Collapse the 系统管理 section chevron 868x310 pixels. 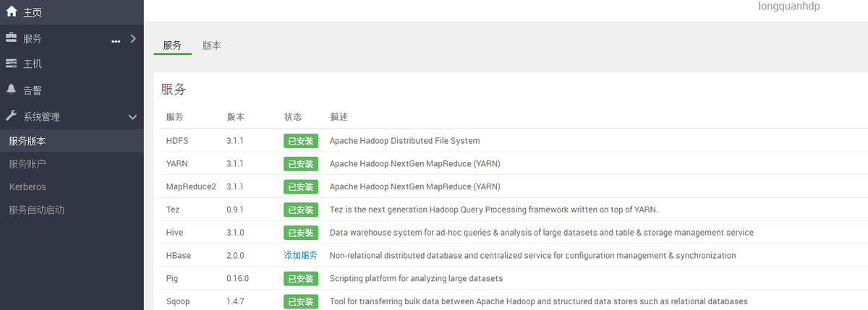[x=132, y=116]
